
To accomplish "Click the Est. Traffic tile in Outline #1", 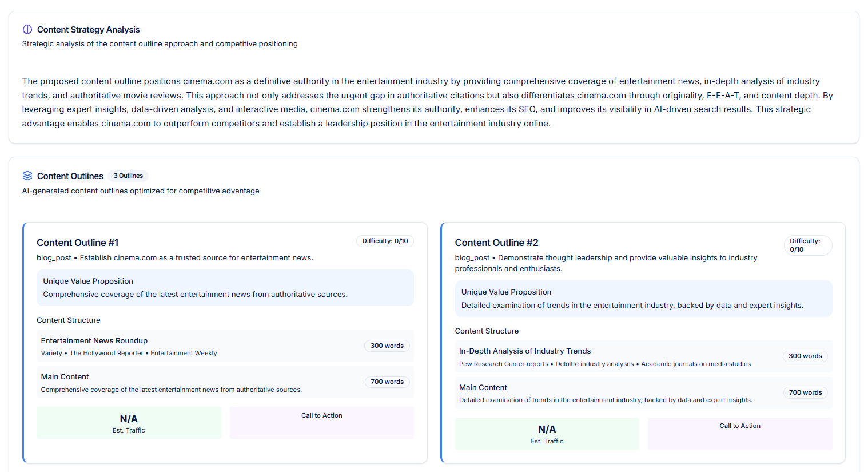I will (129, 423).
